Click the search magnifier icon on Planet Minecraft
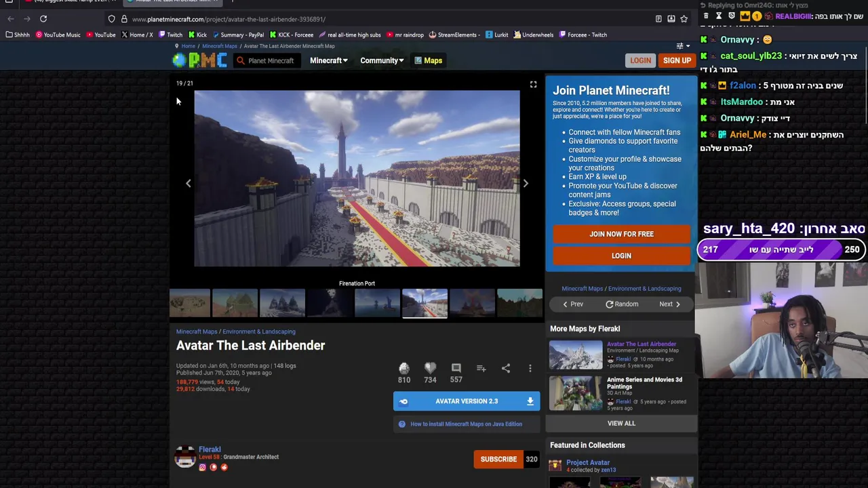Screen dimensions: 868x488 click(x=241, y=60)
